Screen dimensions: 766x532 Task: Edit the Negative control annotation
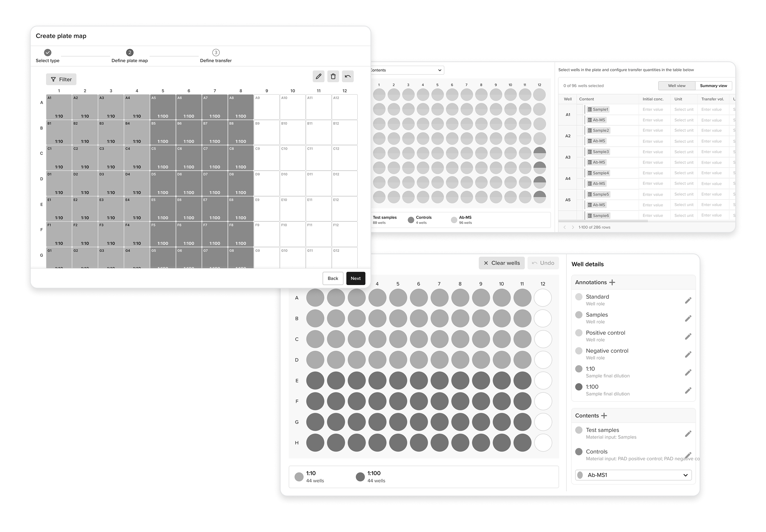(688, 354)
